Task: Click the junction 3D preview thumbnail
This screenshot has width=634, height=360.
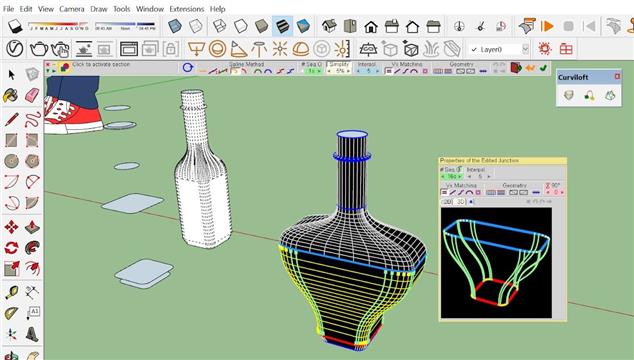Action: click(496, 263)
